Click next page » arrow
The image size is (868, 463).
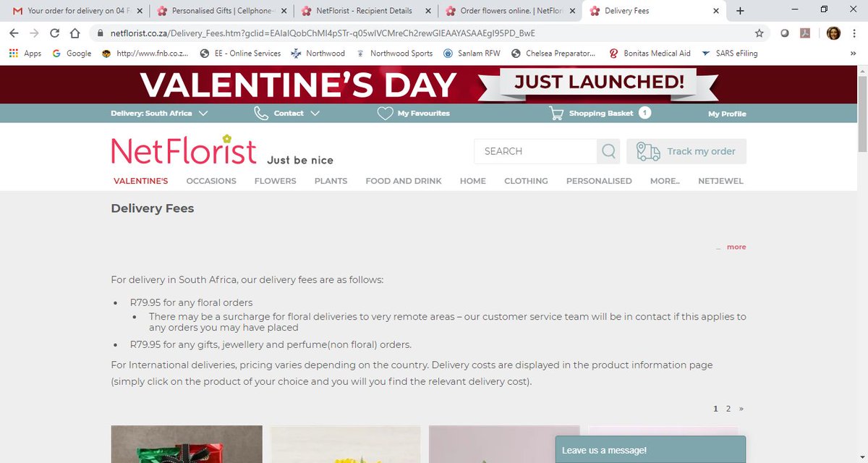click(741, 409)
